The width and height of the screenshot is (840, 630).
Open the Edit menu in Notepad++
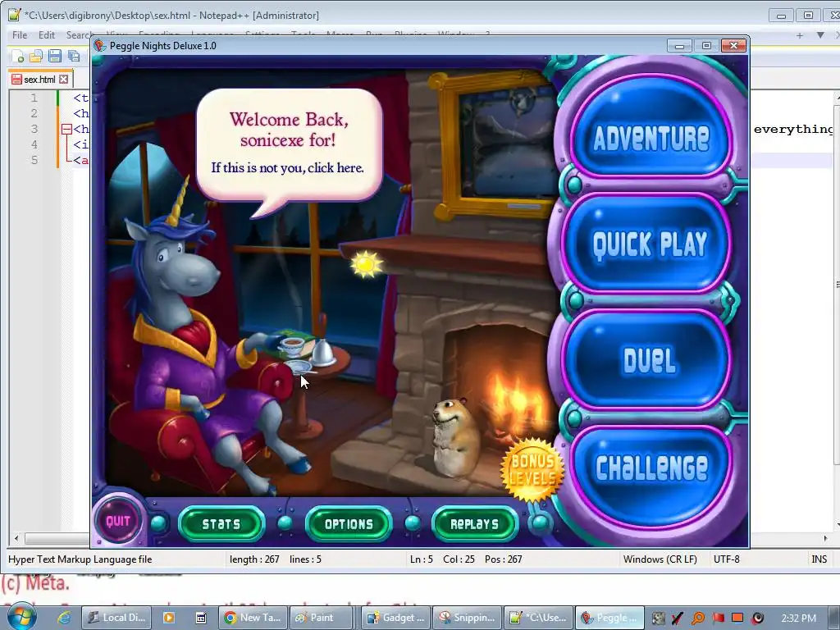point(47,34)
